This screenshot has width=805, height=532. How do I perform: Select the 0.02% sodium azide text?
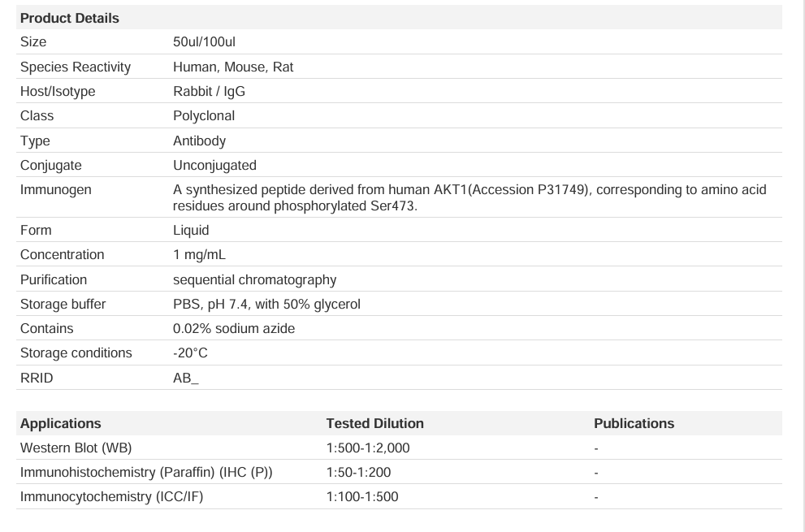pyautogui.click(x=234, y=329)
